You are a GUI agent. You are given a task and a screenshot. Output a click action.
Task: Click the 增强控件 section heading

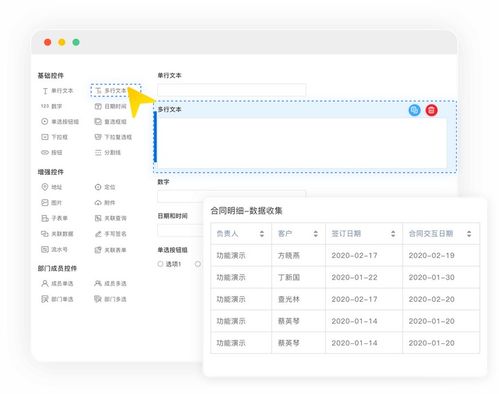coord(50,172)
